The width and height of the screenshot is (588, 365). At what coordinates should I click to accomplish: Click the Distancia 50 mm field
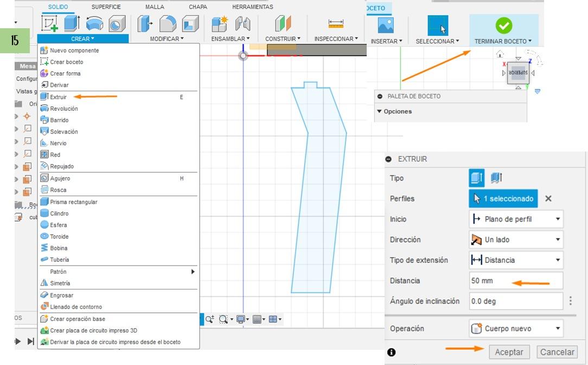(516, 281)
